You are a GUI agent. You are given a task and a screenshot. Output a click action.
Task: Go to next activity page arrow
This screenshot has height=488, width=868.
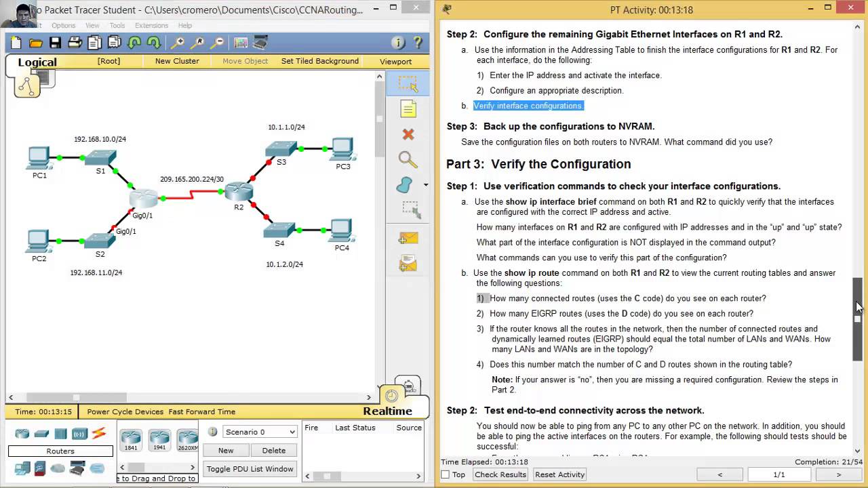[838, 474]
